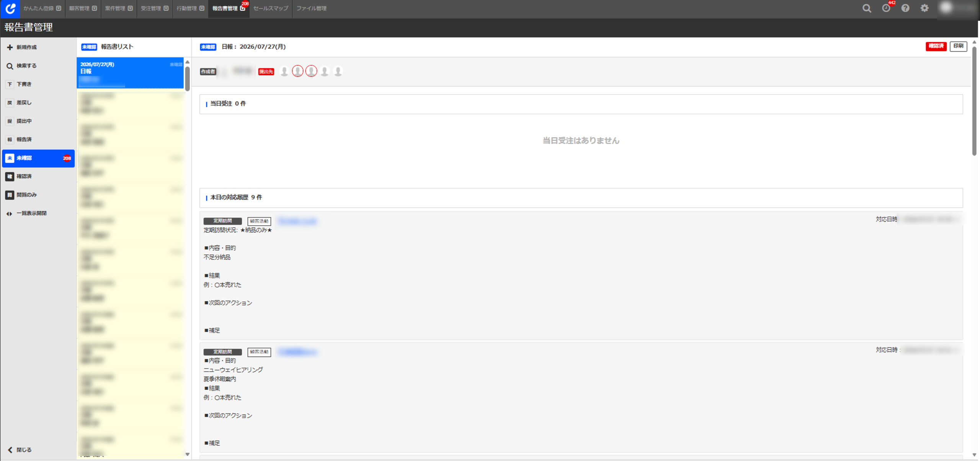Open the second 定期訪問 entry's customer link
980x461 pixels.
(x=297, y=352)
